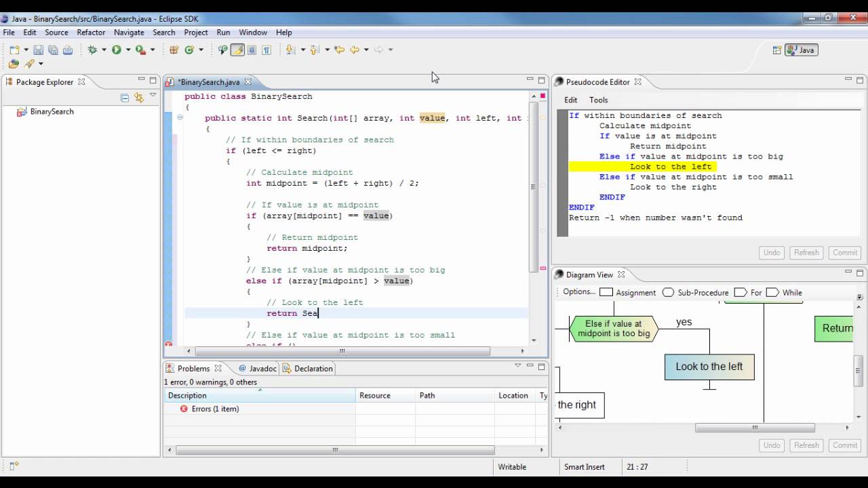The width and height of the screenshot is (868, 488).
Task: Switch to the Javadoc tab
Action: pos(257,369)
